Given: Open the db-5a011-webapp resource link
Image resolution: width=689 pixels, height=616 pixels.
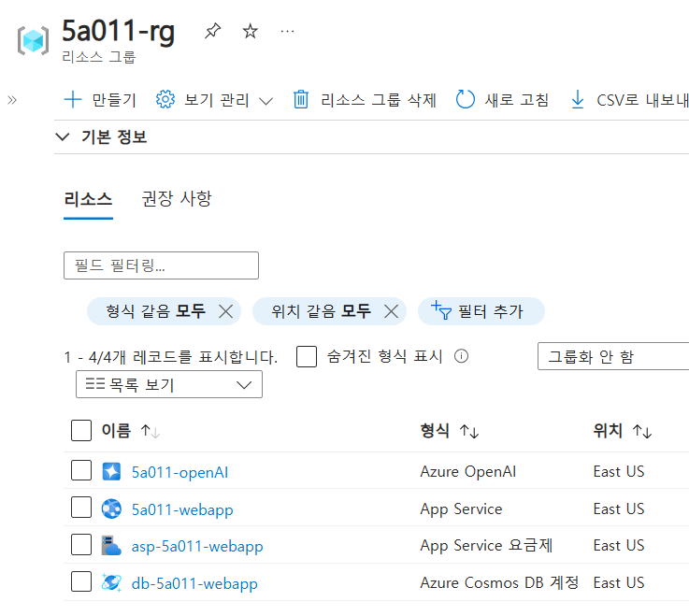Looking at the screenshot, I should 194,584.
